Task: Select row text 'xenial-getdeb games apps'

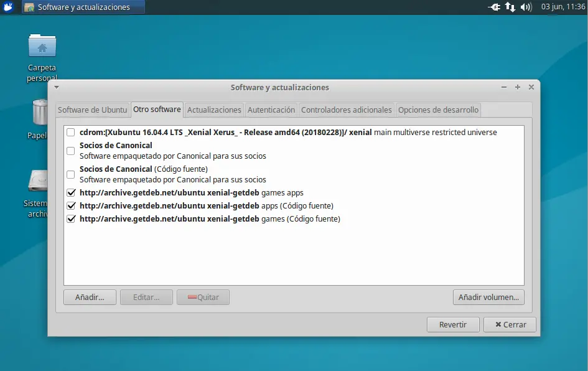Action: (x=191, y=193)
